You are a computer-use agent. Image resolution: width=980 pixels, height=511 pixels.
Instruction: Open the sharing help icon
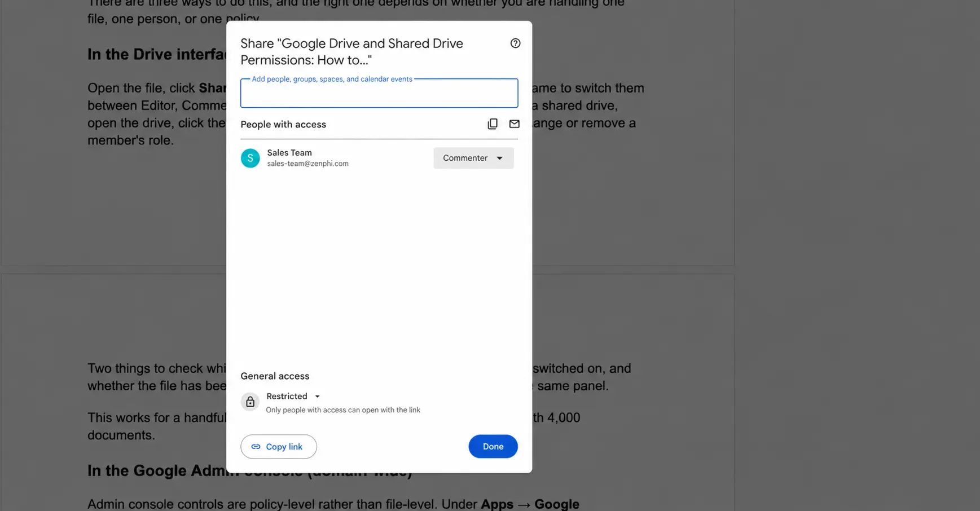(515, 43)
